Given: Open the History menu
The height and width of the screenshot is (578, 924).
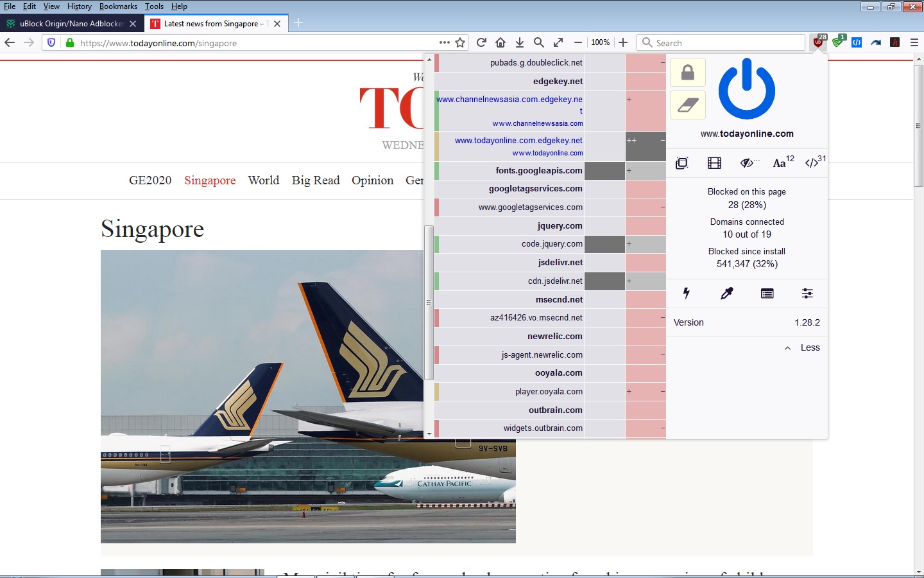Looking at the screenshot, I should click(80, 6).
